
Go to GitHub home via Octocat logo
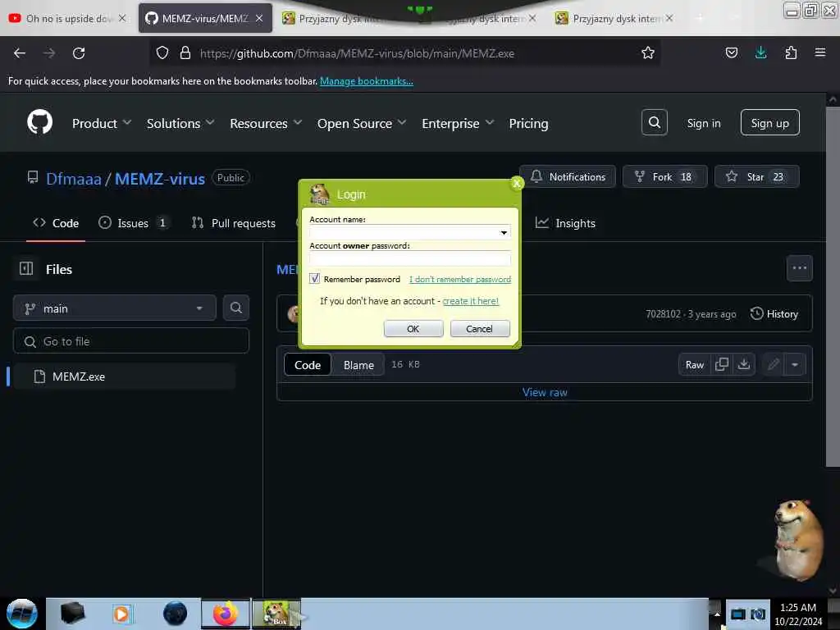coord(40,123)
